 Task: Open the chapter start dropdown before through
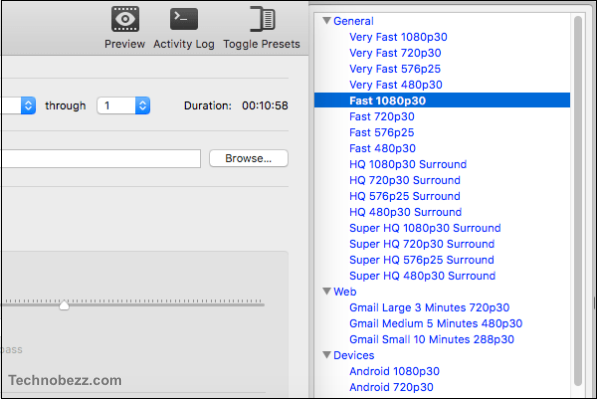(x=18, y=106)
